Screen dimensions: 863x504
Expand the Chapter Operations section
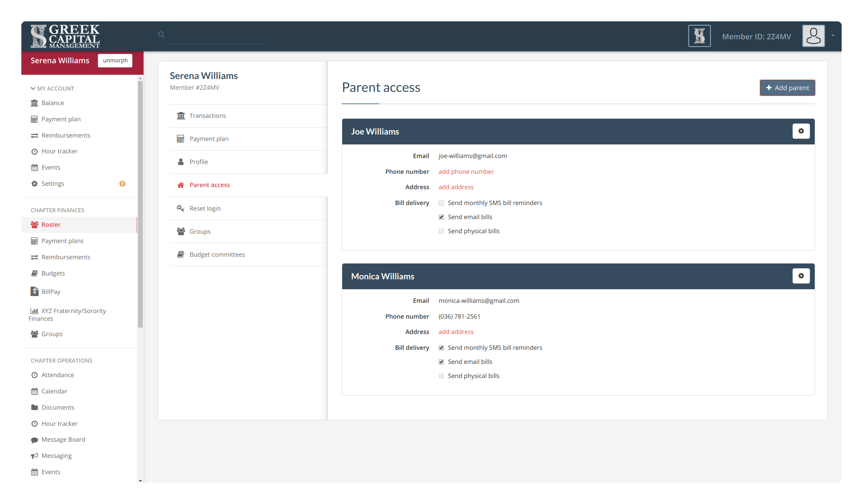pos(62,360)
